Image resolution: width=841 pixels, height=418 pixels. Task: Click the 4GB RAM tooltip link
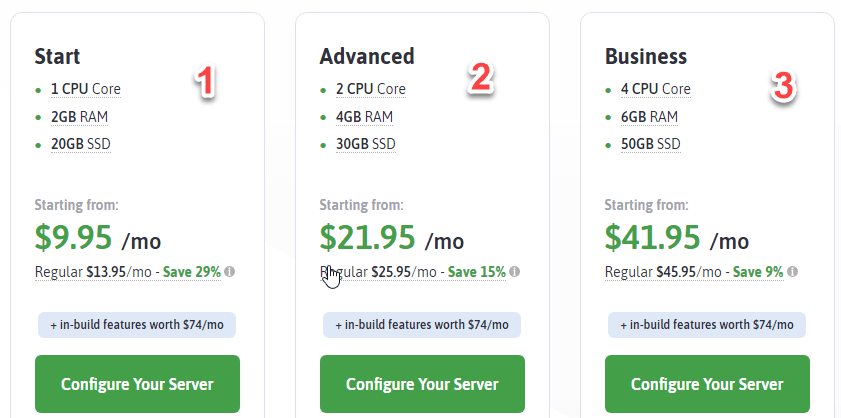coord(364,117)
